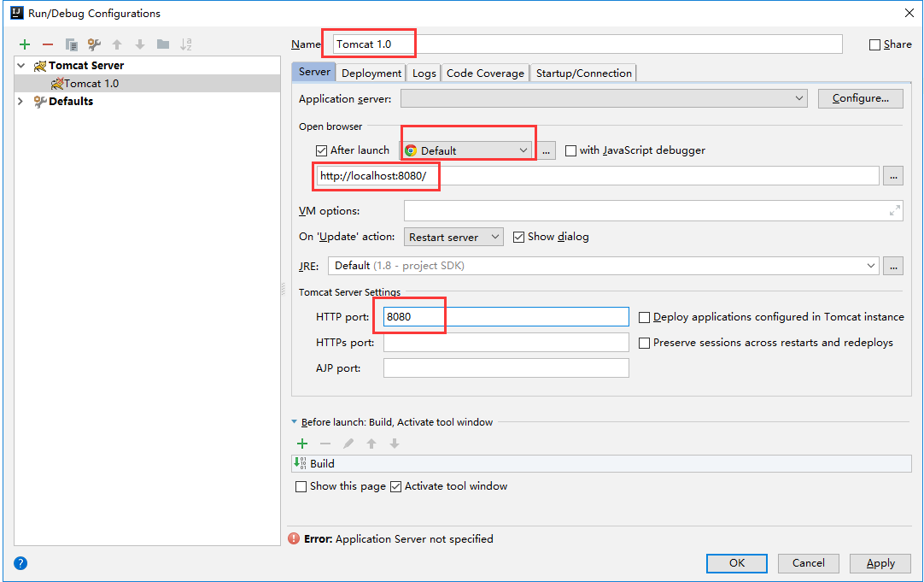Select Tomcat 1.0 in the configuration tree

coord(148,84)
